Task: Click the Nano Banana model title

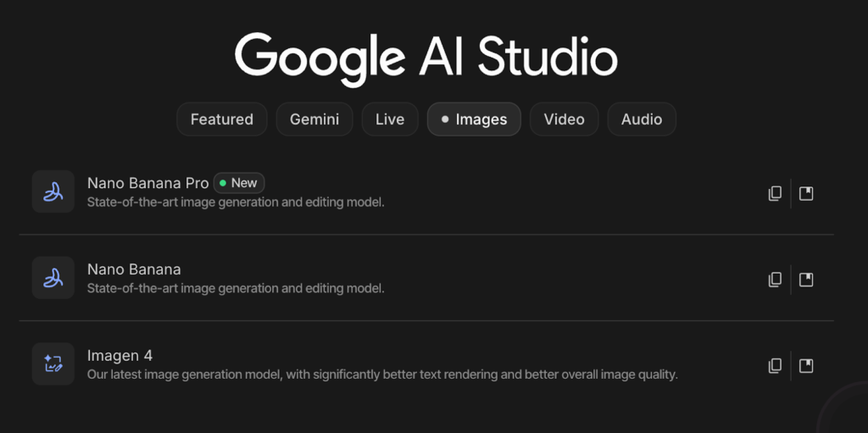Action: pyautogui.click(x=134, y=269)
